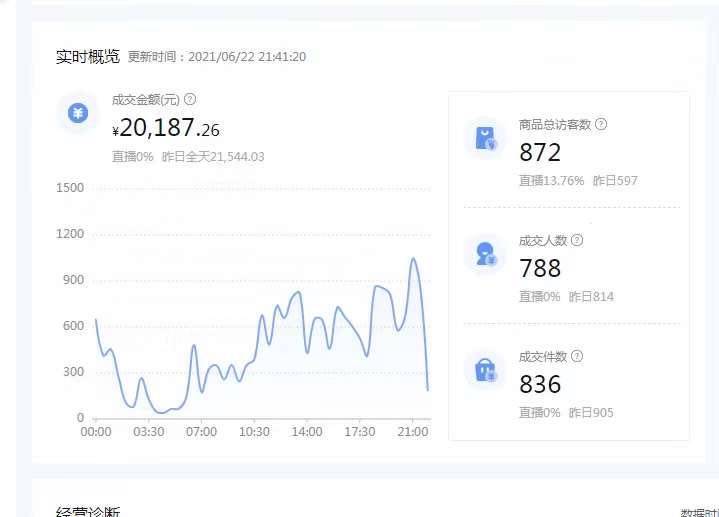
Task: Select the 经营诊断 section heading
Action: coord(88,511)
